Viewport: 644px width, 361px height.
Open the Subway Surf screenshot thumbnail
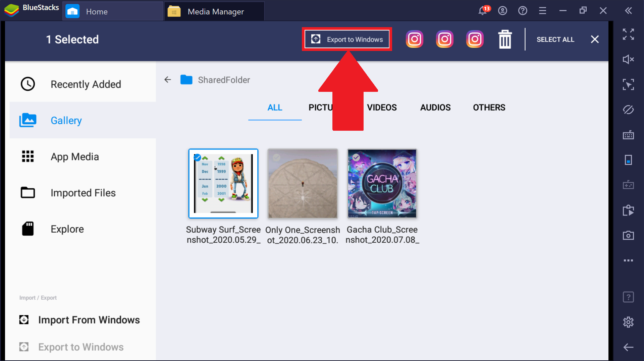pos(223,183)
